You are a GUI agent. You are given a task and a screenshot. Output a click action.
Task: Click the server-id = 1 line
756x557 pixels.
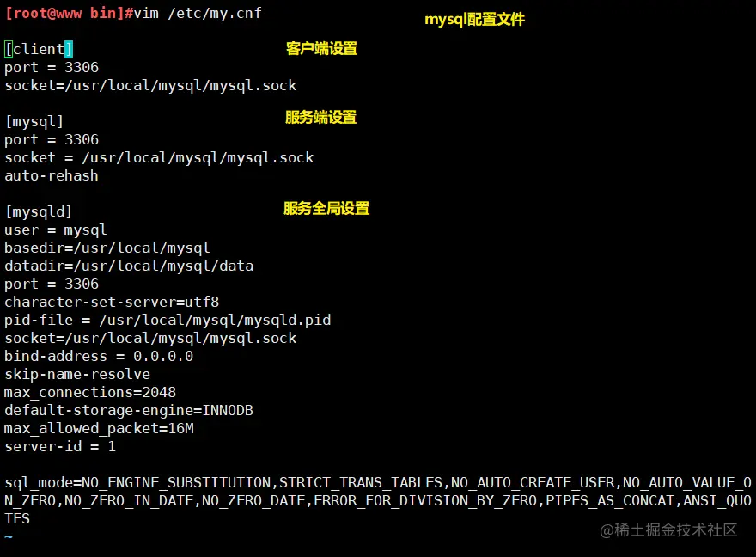(58, 446)
